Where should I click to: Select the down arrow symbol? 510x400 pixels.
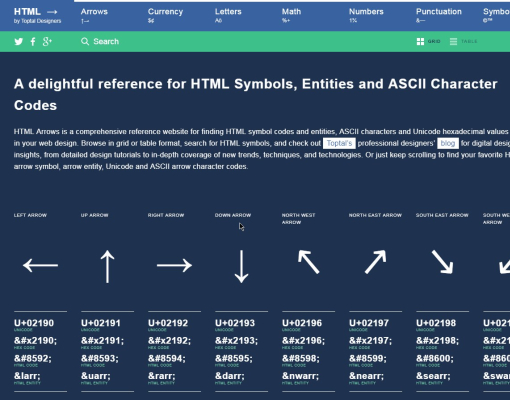241,267
